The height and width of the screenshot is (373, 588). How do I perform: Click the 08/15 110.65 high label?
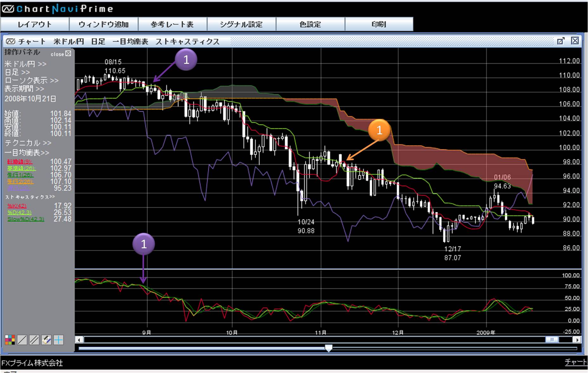114,66
